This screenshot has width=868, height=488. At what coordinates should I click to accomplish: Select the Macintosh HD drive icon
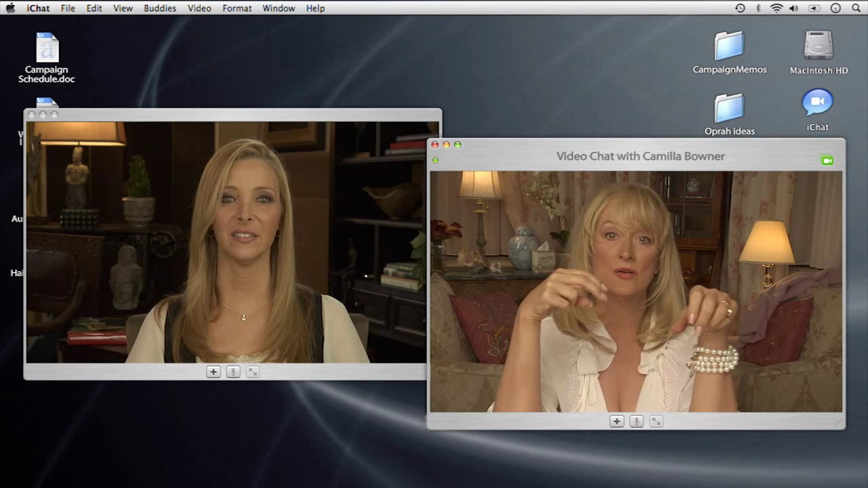click(x=818, y=53)
